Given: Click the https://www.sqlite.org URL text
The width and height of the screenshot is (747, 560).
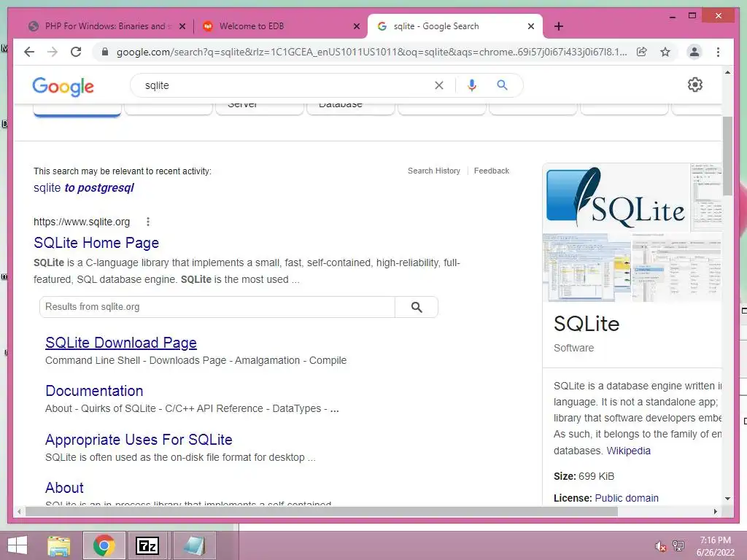Looking at the screenshot, I should (x=82, y=222).
